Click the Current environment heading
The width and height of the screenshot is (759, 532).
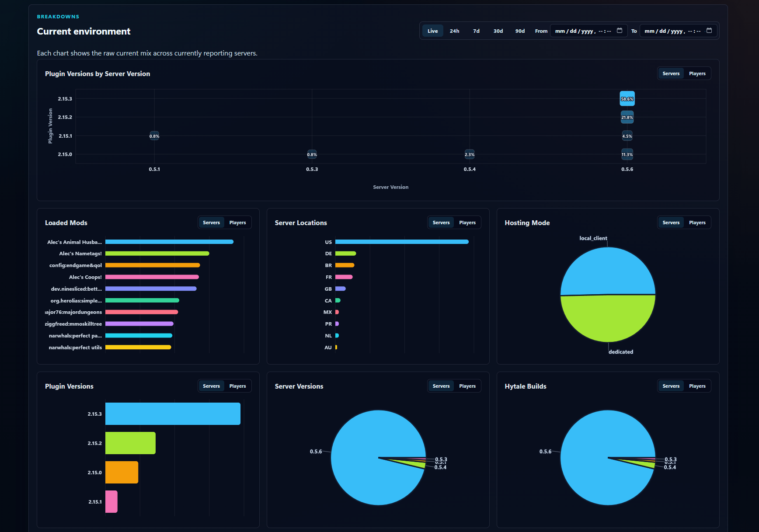pos(84,31)
